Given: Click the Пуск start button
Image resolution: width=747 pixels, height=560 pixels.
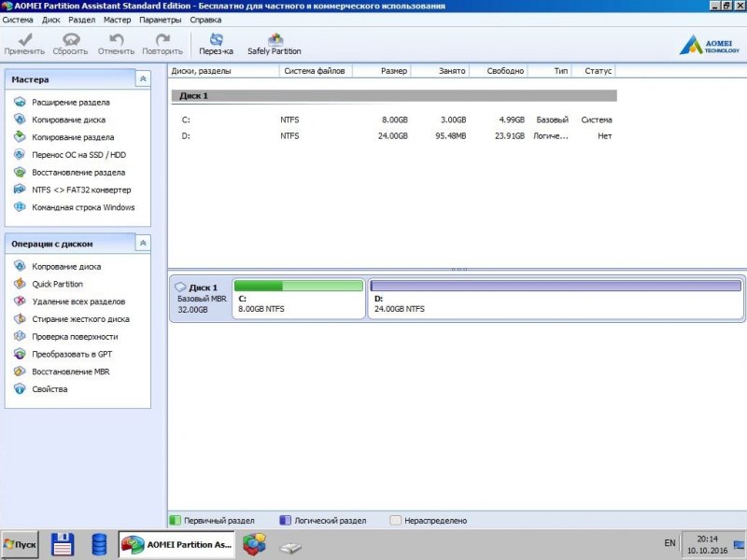Looking at the screenshot, I should [20, 545].
